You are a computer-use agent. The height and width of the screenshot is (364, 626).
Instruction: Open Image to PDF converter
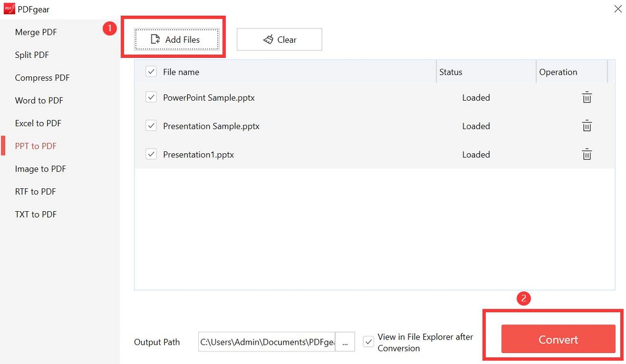point(41,169)
